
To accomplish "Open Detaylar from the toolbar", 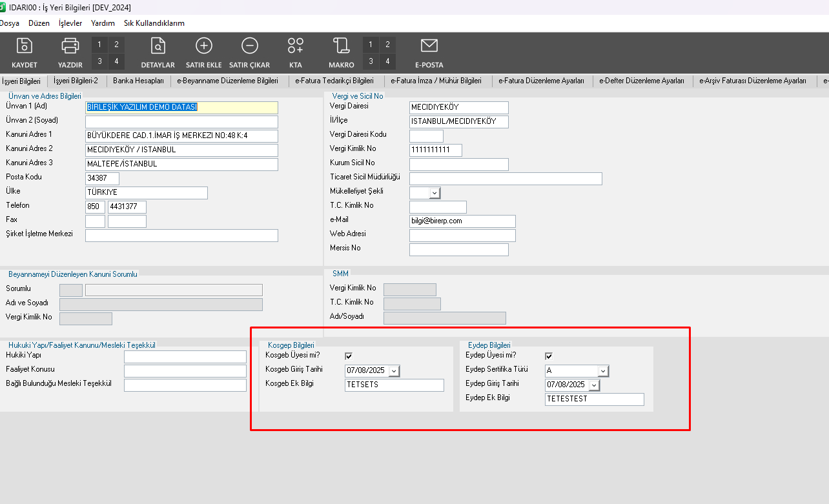I will coord(158,47).
